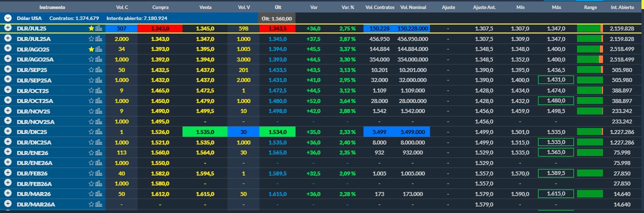
Task: Open chart icon for DLR/MAR26
Action: coord(98,193)
